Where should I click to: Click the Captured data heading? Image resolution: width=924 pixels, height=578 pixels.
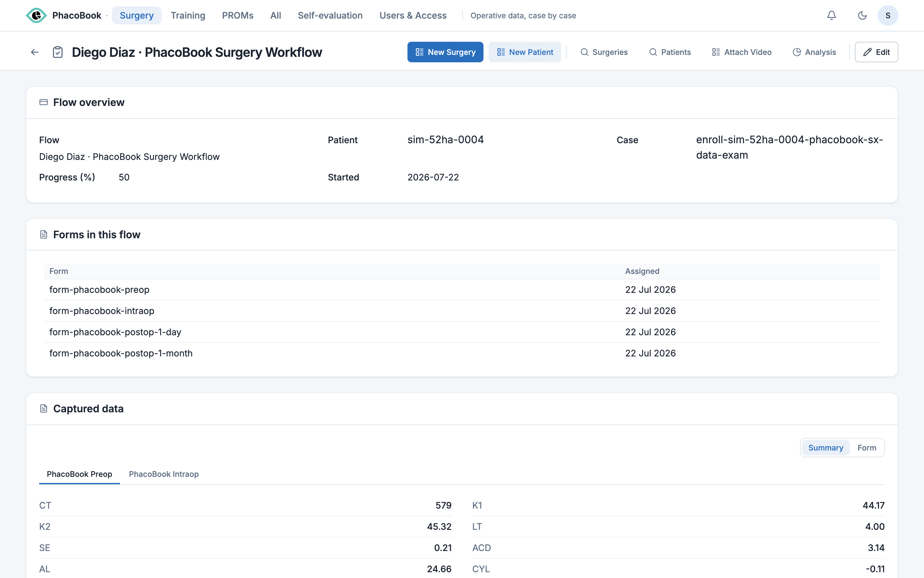(88, 409)
